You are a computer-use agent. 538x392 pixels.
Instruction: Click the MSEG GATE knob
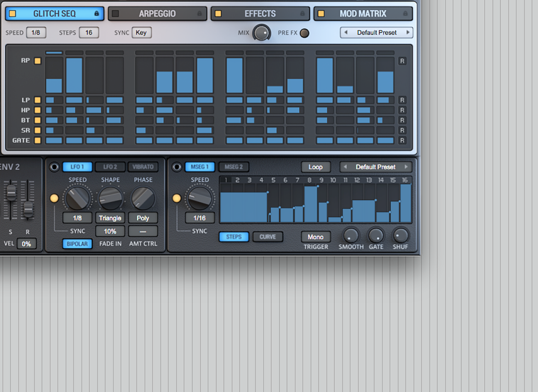tap(376, 236)
